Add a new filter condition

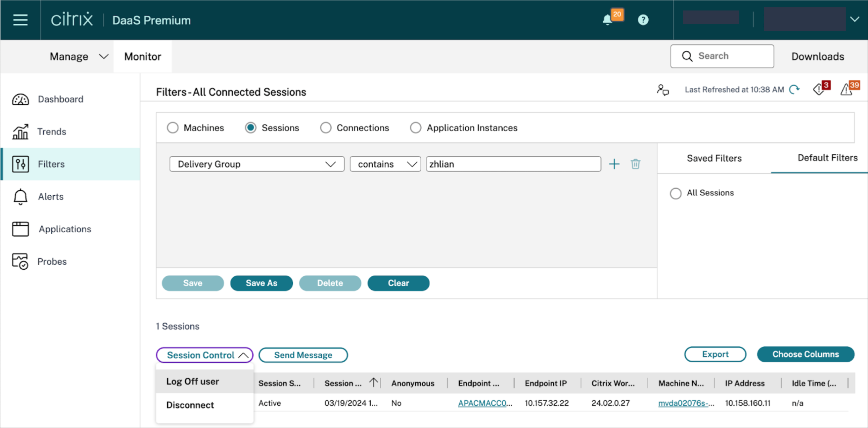pos(614,164)
